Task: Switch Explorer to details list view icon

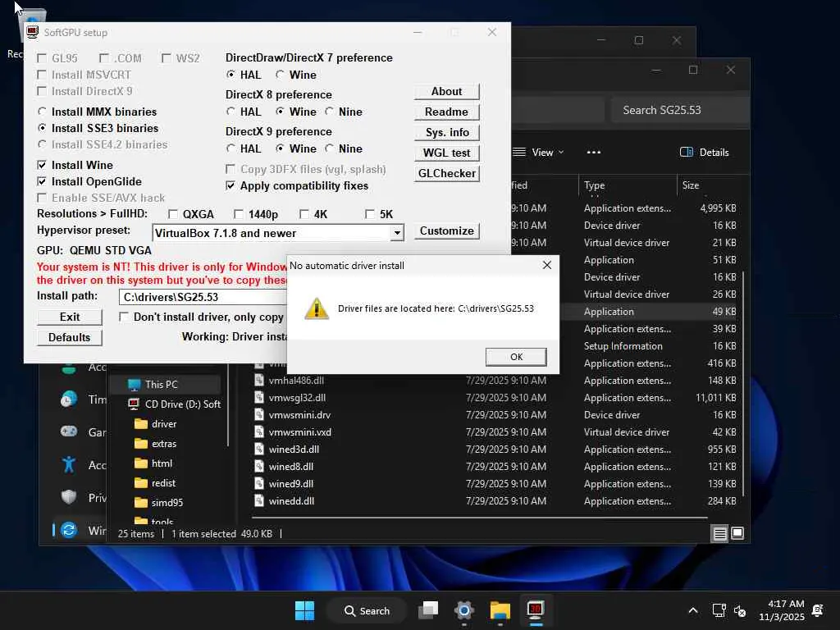Action: [x=719, y=533]
